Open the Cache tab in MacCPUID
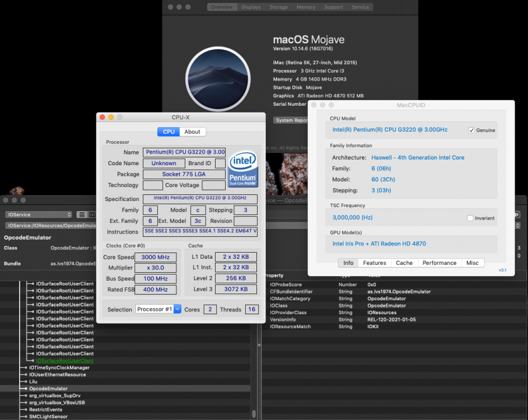This screenshot has height=420, width=528. [404, 263]
